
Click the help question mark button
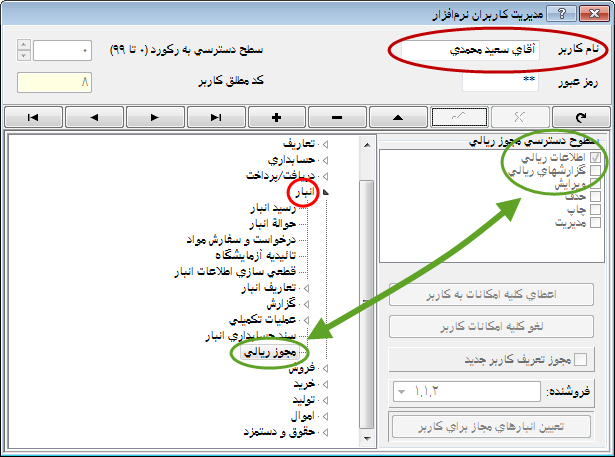pos(561,14)
